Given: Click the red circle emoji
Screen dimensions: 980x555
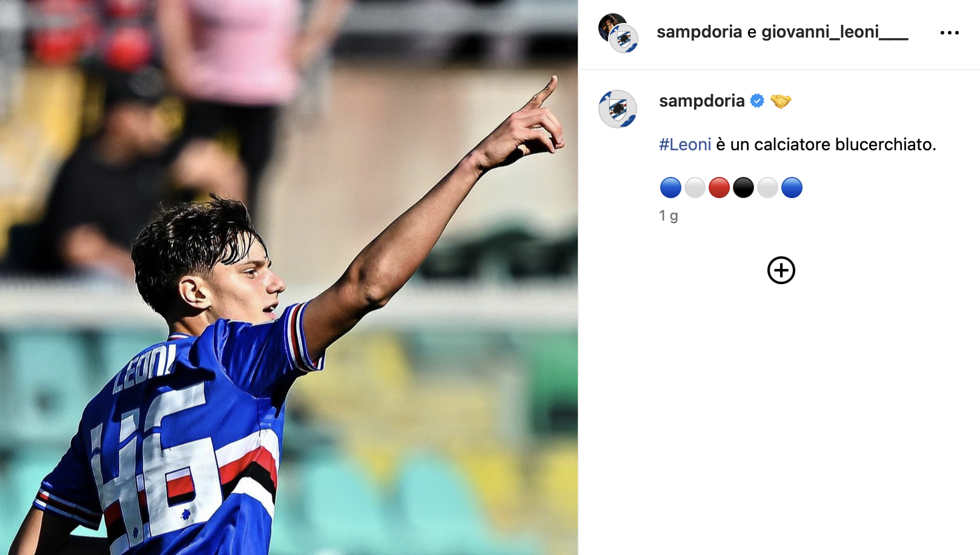Looking at the screenshot, I should 719,187.
